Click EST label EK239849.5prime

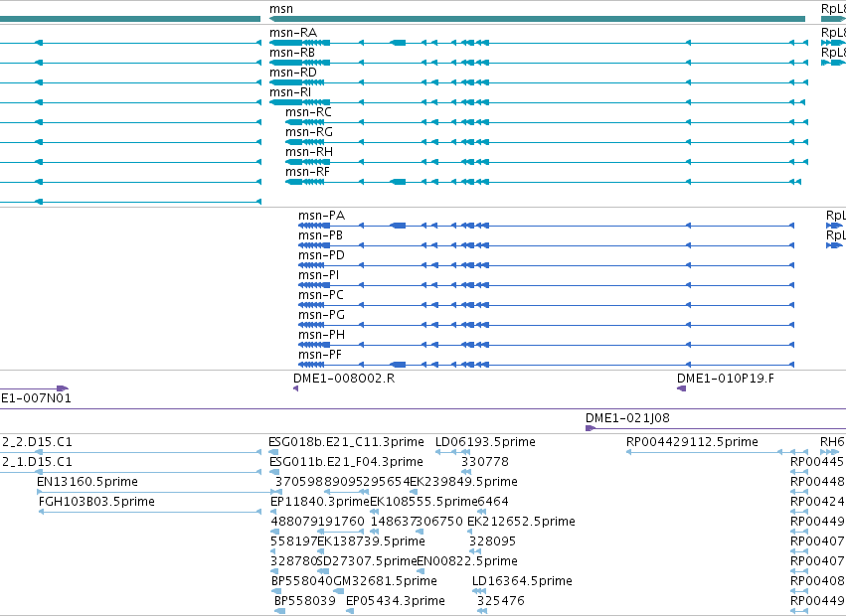tap(463, 482)
